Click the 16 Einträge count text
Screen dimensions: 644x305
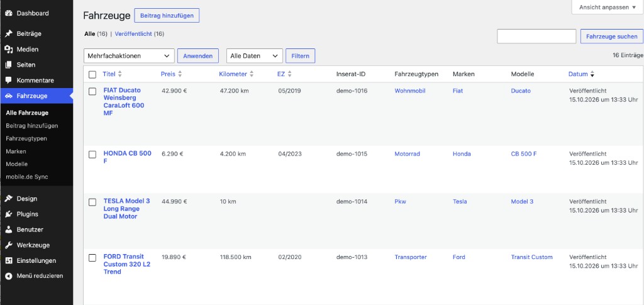click(x=628, y=55)
